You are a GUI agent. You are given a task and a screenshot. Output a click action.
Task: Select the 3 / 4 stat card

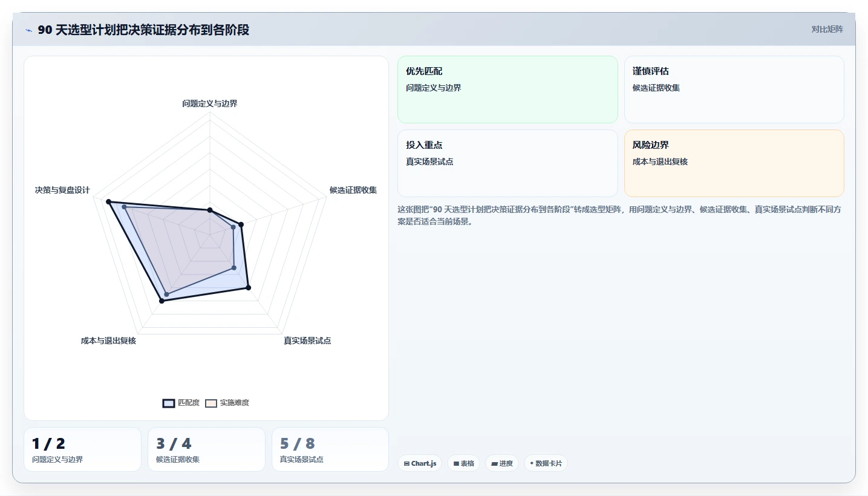206,449
